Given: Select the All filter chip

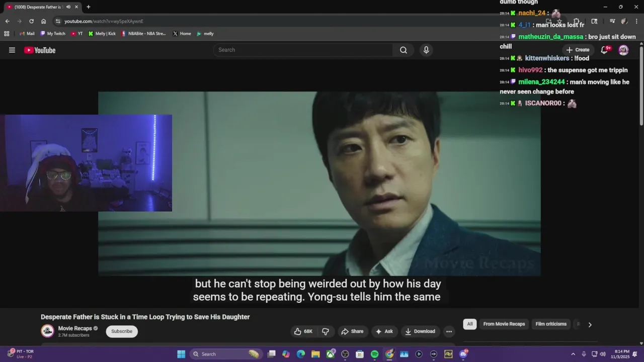Looking at the screenshot, I should point(470,324).
